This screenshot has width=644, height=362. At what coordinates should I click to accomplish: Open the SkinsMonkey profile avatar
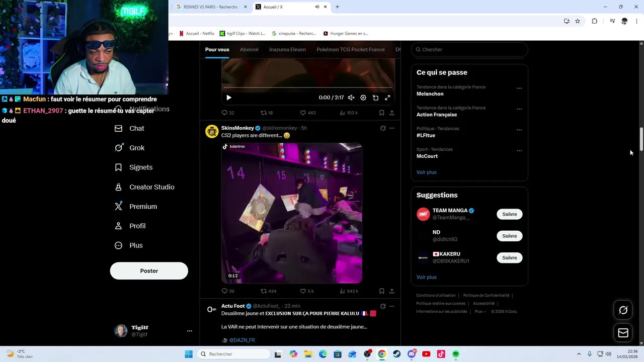click(212, 131)
